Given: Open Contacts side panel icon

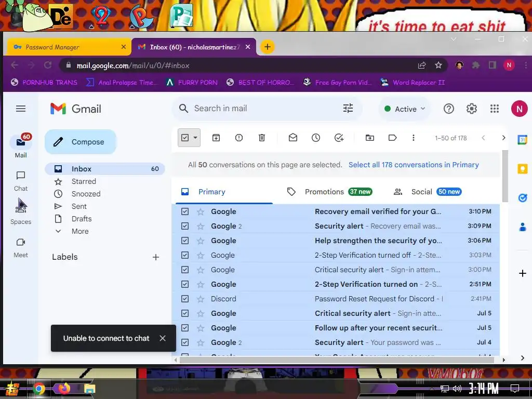Looking at the screenshot, I should [523, 227].
